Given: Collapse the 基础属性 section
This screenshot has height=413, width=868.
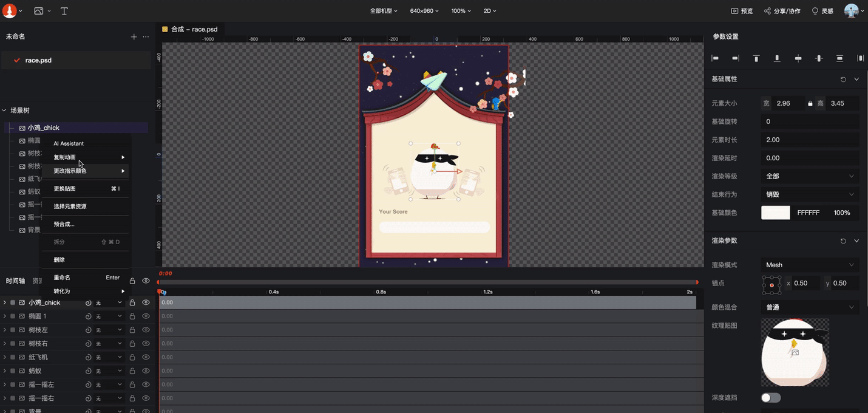Looking at the screenshot, I should coord(856,80).
